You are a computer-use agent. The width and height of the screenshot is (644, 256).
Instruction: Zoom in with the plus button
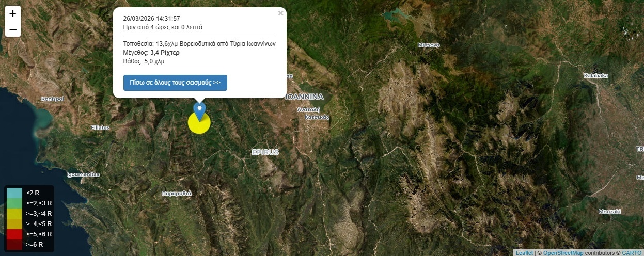pyautogui.click(x=13, y=13)
